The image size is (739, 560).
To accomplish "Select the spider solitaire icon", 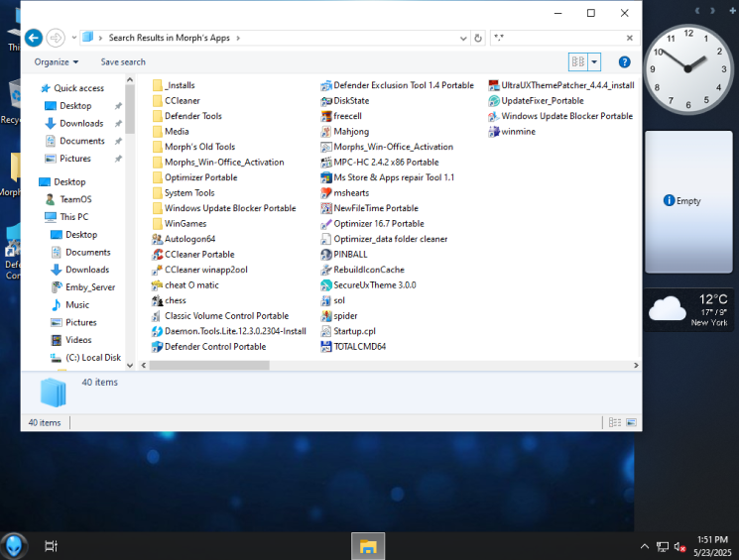I will click(x=326, y=315).
